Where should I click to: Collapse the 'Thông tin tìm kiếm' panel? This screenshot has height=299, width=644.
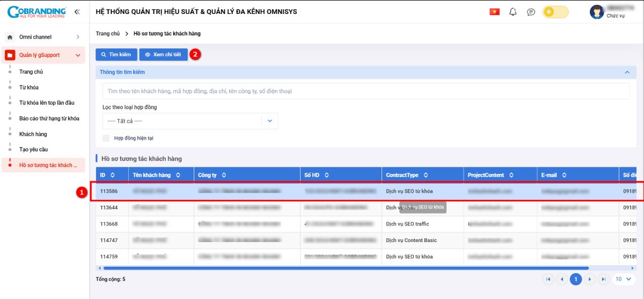pyautogui.click(x=626, y=72)
